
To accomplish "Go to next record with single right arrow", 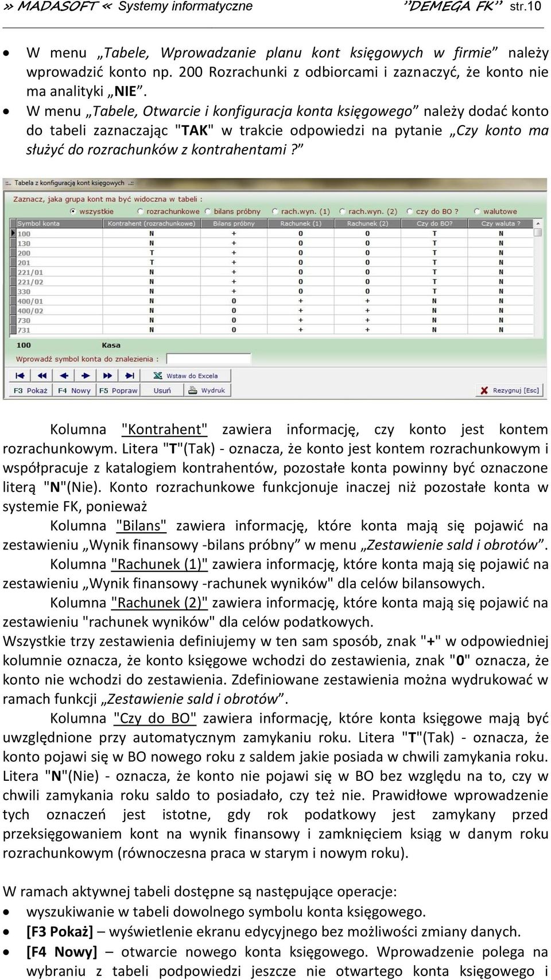I will [x=86, y=376].
